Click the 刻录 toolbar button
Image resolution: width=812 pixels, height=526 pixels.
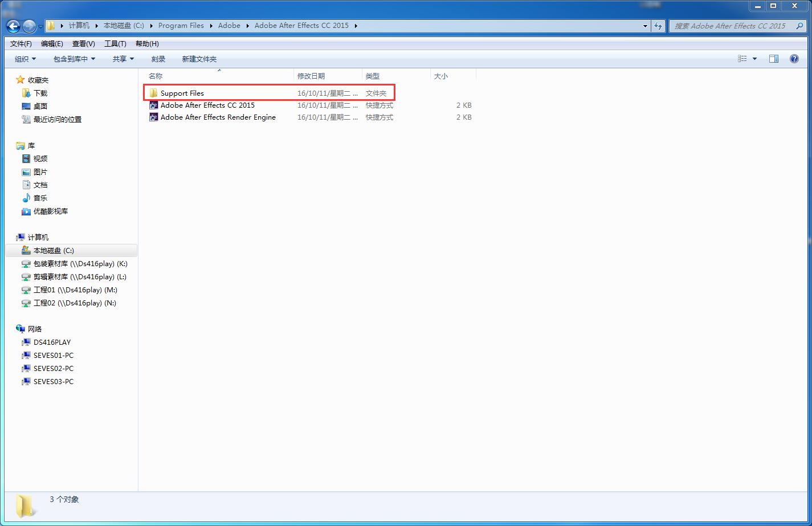pos(158,59)
